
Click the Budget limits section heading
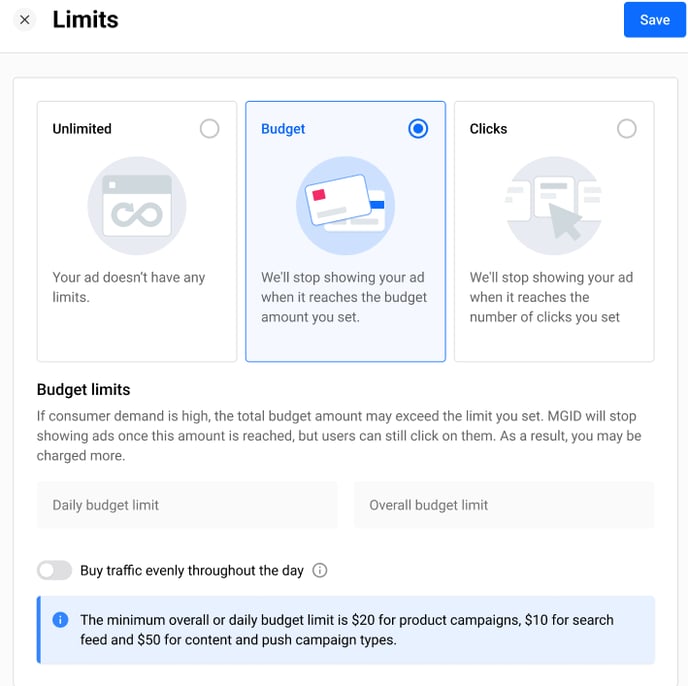pos(83,389)
